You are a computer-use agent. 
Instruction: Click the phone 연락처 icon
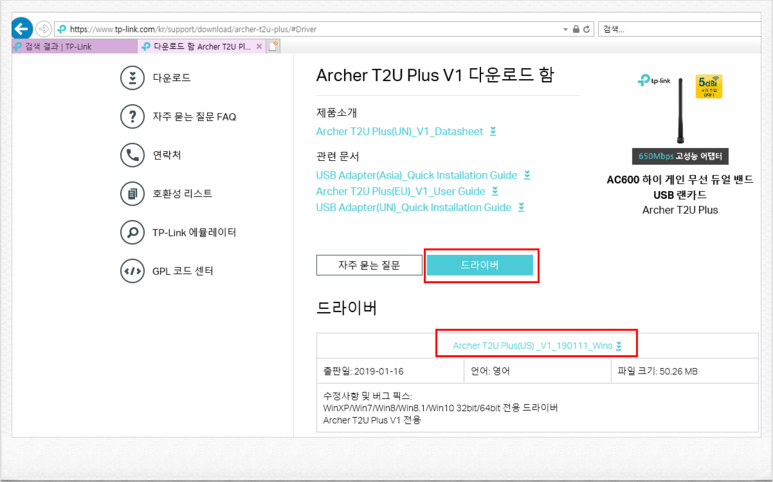click(132, 155)
